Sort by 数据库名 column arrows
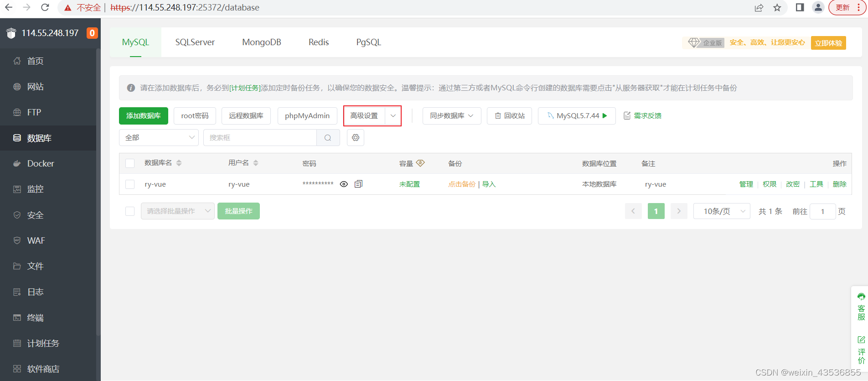The image size is (868, 381). (x=179, y=163)
